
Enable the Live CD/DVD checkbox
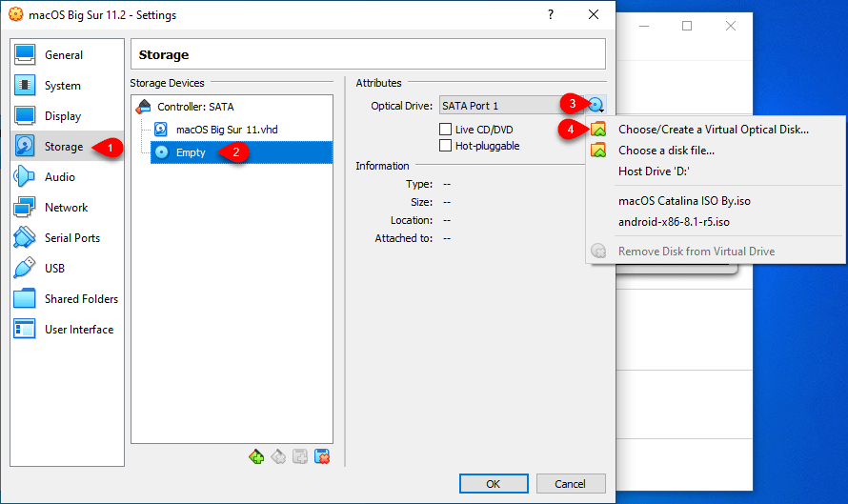pos(445,130)
